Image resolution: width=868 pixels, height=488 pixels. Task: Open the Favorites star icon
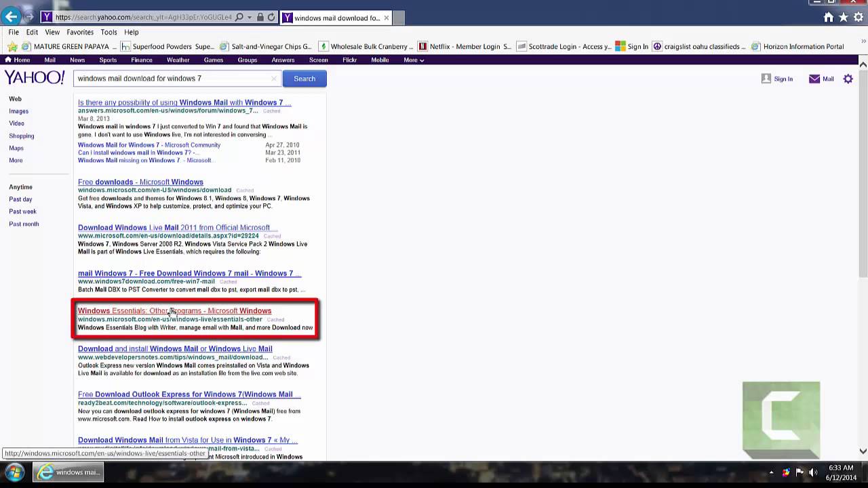[x=844, y=17]
